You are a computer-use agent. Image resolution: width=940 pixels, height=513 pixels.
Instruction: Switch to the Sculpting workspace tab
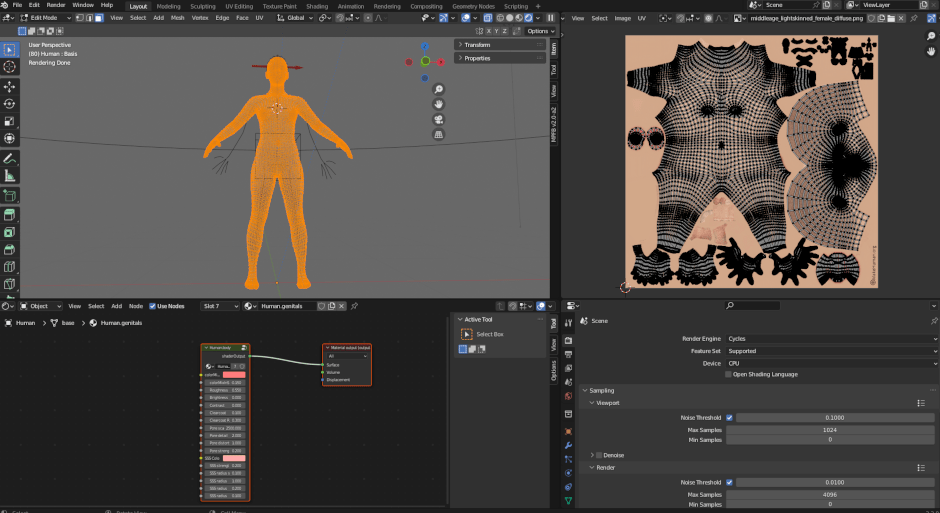pos(202,6)
